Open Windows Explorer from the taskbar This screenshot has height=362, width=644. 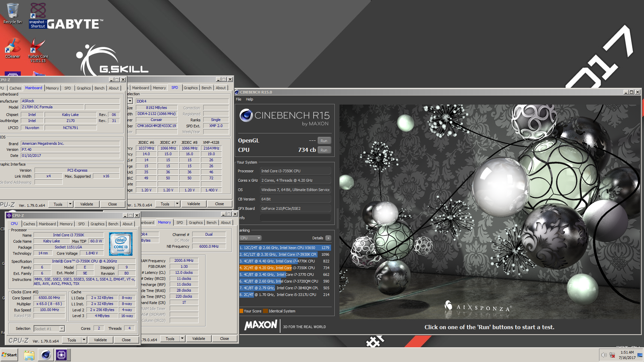click(x=29, y=355)
